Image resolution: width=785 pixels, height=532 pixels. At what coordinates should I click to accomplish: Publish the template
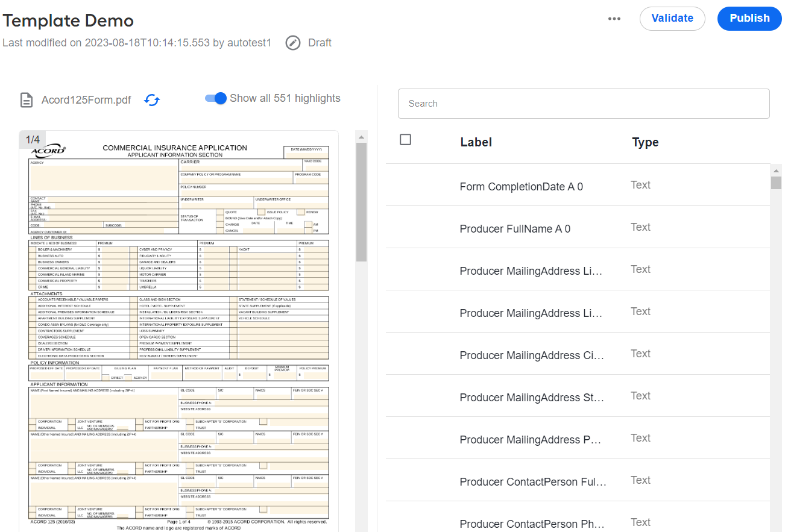pyautogui.click(x=749, y=19)
